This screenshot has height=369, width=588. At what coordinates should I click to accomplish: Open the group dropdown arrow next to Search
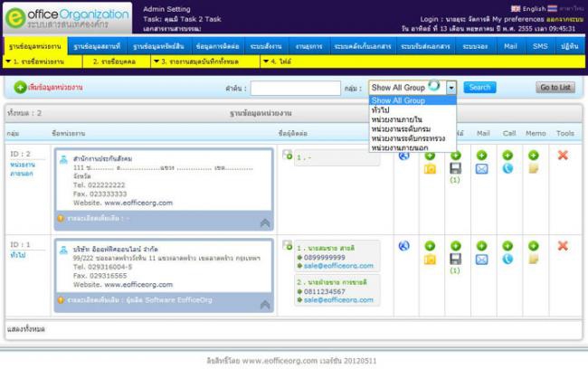point(451,88)
